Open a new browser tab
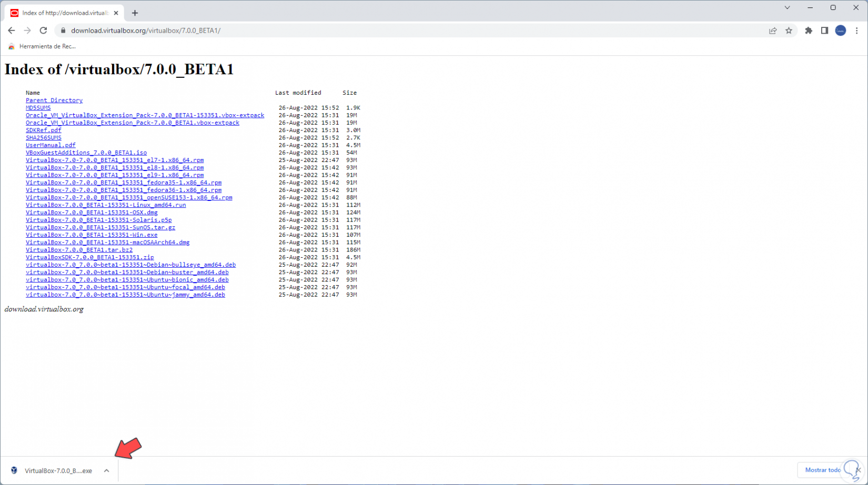Screen dimensions: 868x485 (135, 13)
